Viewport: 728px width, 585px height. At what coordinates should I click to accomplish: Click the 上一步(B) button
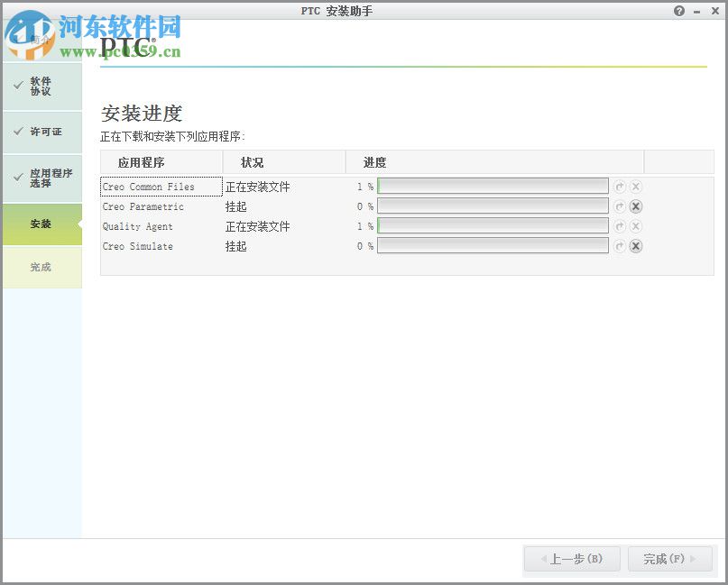point(571,559)
